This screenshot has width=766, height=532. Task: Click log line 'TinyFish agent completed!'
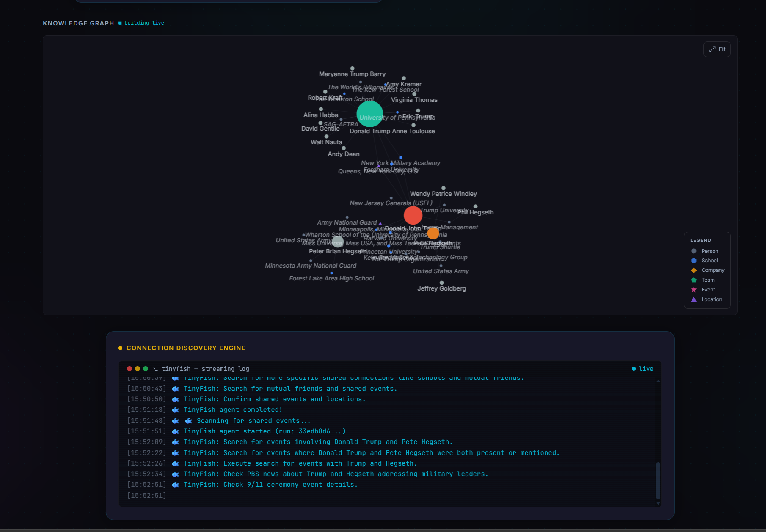[x=233, y=410]
